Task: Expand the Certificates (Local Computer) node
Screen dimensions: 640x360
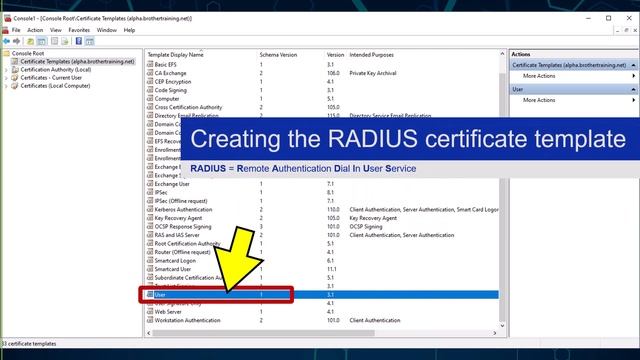Action: click(x=6, y=86)
